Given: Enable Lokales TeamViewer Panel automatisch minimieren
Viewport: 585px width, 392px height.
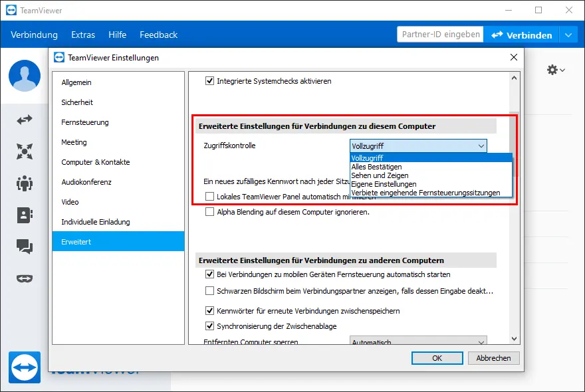Looking at the screenshot, I should 209,197.
